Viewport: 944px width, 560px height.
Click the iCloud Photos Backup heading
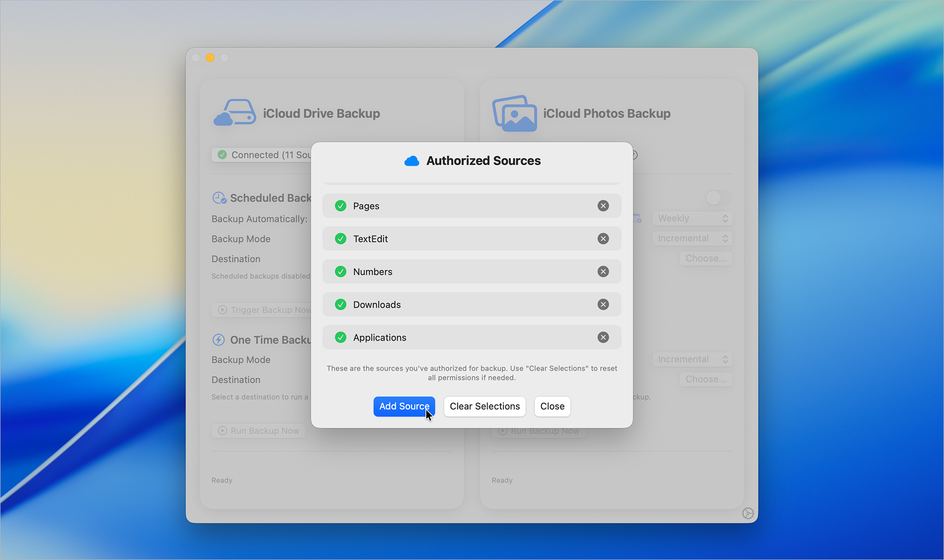607,113
